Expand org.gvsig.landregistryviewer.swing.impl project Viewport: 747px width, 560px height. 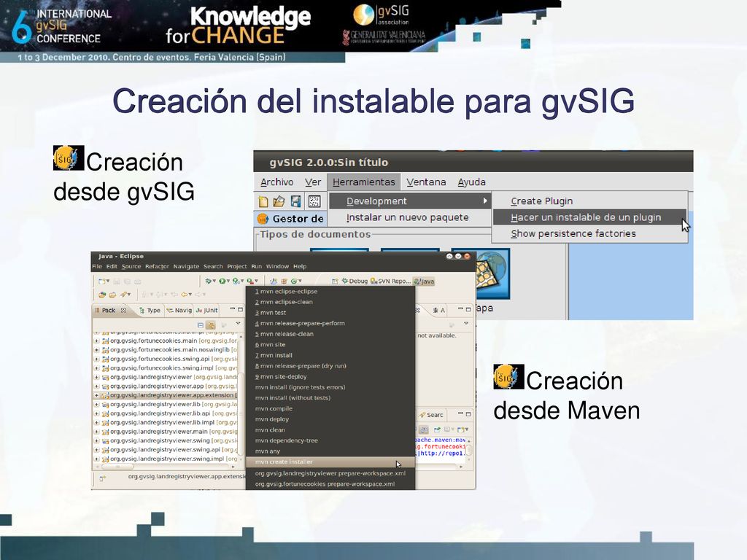click(x=97, y=459)
